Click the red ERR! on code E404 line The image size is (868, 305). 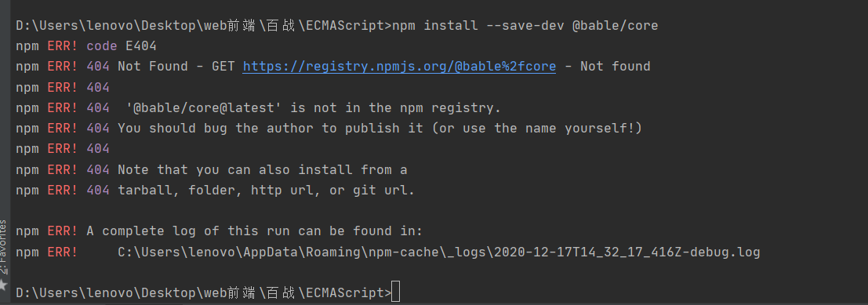point(63,46)
